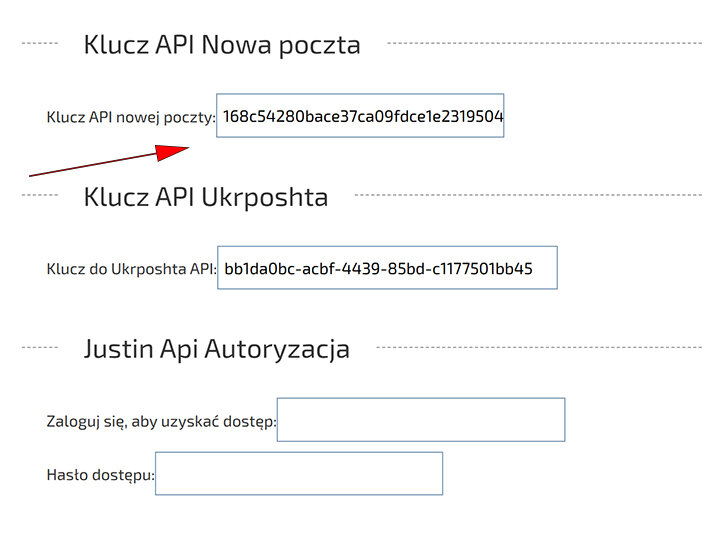Click the 'Hasło dostępu:' label text

point(100,474)
